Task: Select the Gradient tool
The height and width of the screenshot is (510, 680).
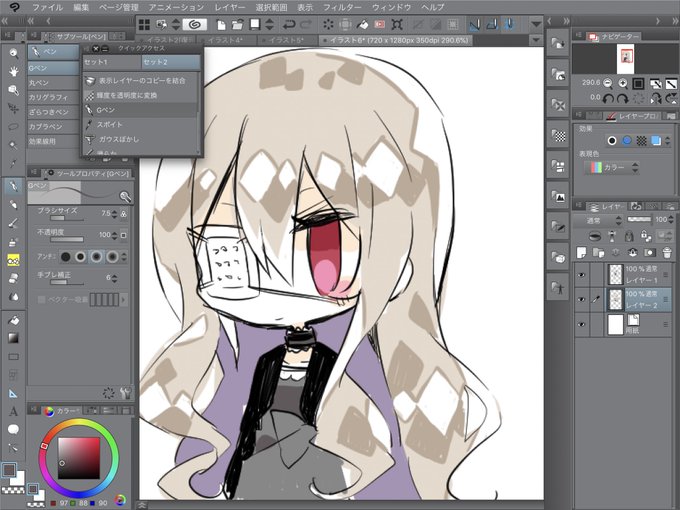Action: click(13, 338)
